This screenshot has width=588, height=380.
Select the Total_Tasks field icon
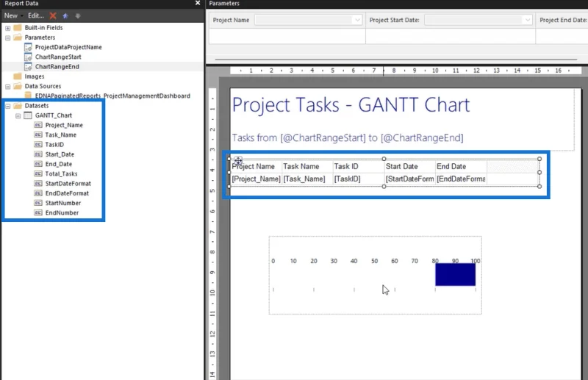(38, 174)
